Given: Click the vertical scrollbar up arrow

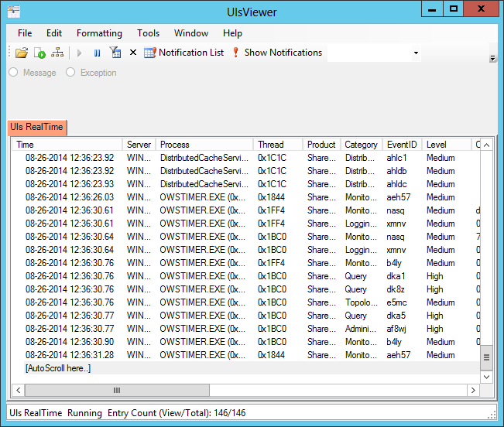Looking at the screenshot, I should coord(486,145).
